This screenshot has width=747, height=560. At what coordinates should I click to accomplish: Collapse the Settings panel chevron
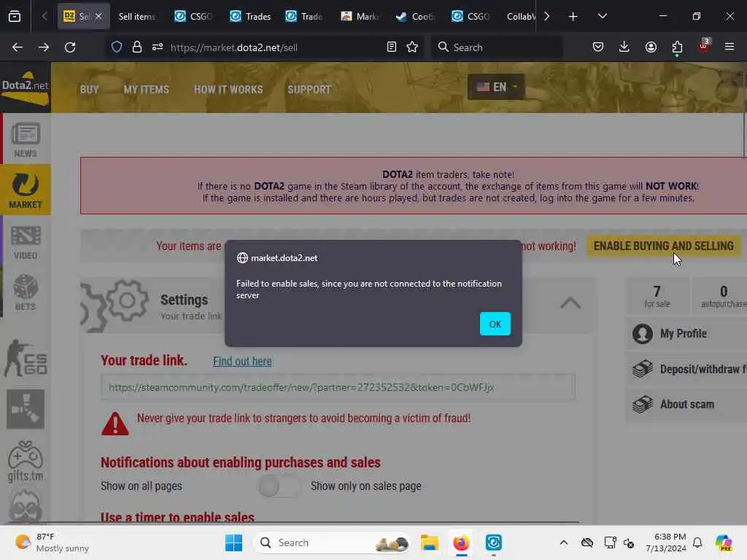click(570, 303)
